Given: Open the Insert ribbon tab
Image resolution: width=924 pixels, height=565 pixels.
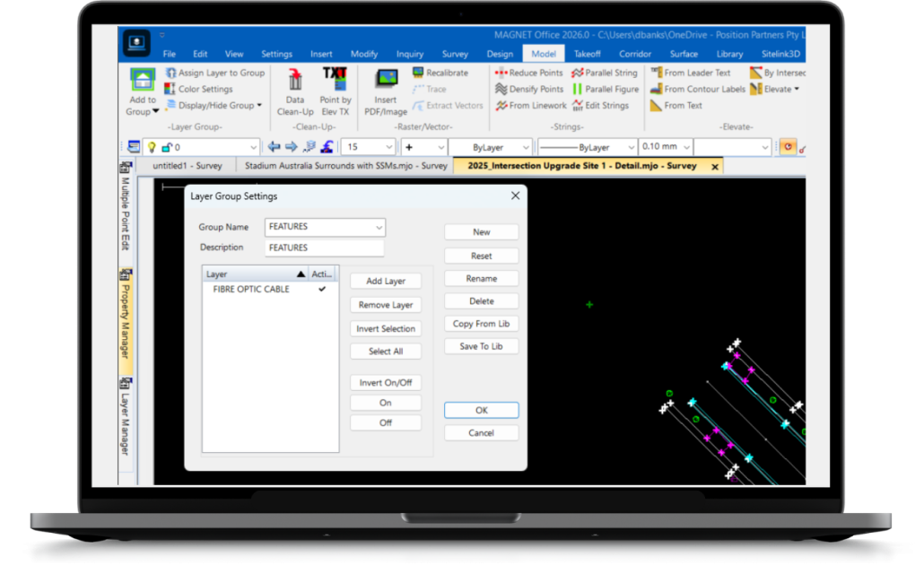Looking at the screenshot, I should coord(321,54).
